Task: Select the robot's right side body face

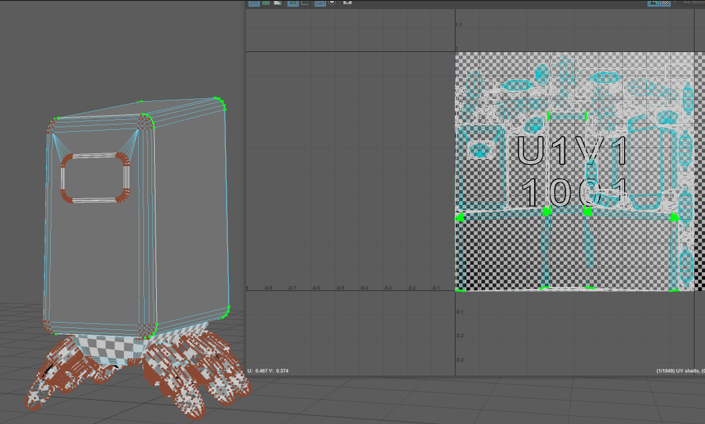Action: coord(190,210)
